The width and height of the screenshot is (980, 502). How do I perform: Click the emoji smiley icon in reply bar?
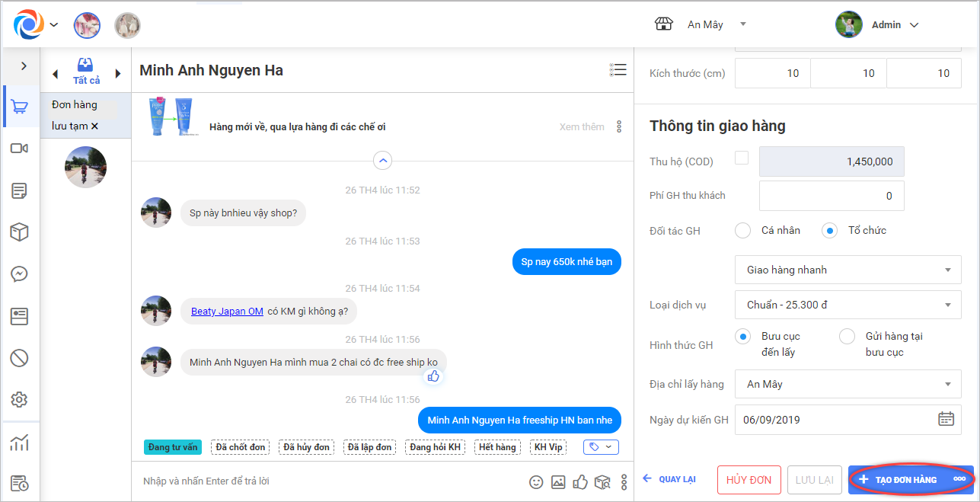(x=536, y=481)
